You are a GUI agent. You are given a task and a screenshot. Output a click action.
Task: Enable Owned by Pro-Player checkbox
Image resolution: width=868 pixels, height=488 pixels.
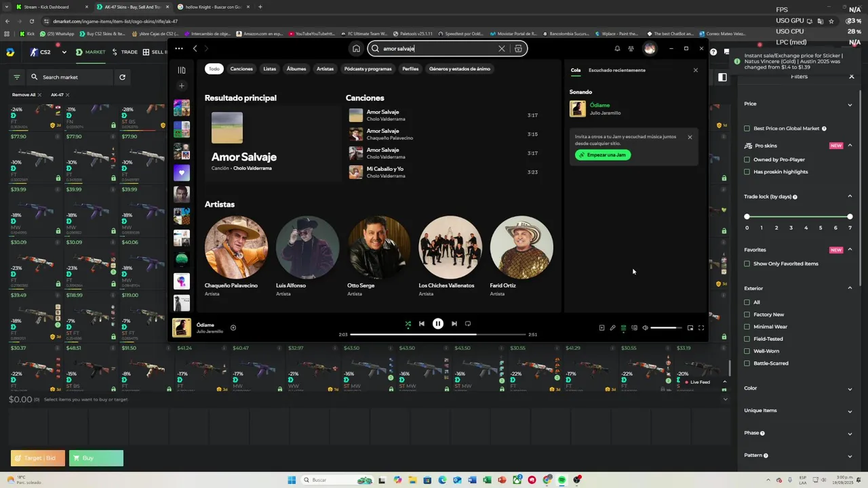click(747, 160)
